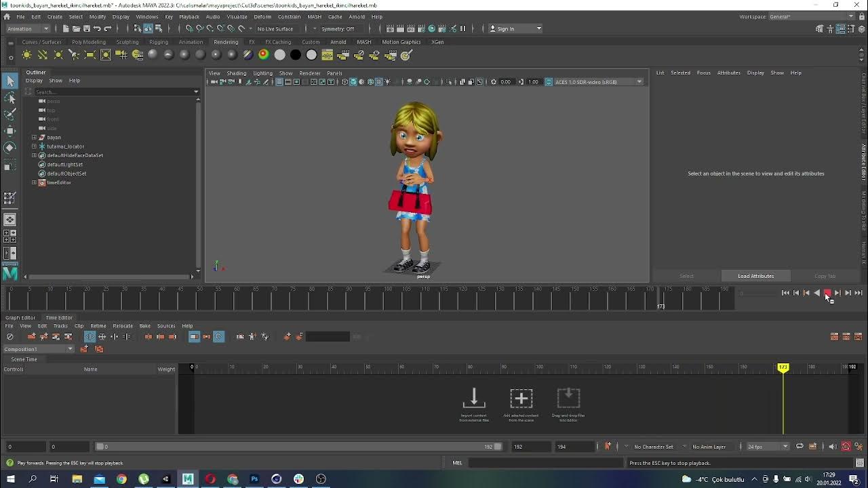
Task: Toggle the viewport grid display button
Action: click(279, 82)
